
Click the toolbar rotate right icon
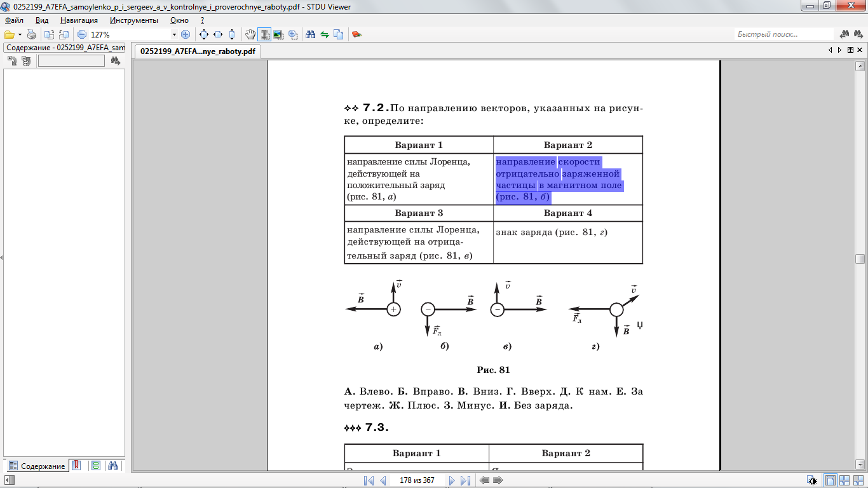[x=64, y=34]
